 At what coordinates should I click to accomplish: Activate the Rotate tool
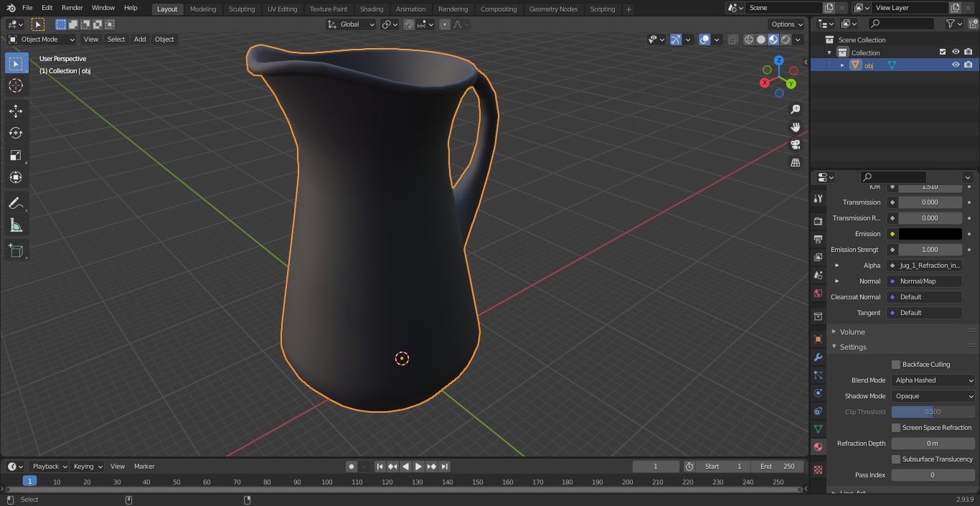(x=16, y=133)
